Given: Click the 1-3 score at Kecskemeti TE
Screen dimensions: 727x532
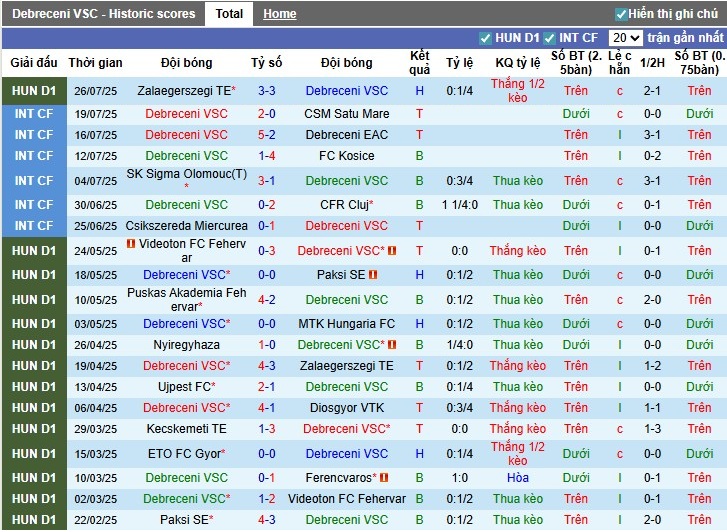Looking at the screenshot, I should point(267,429).
